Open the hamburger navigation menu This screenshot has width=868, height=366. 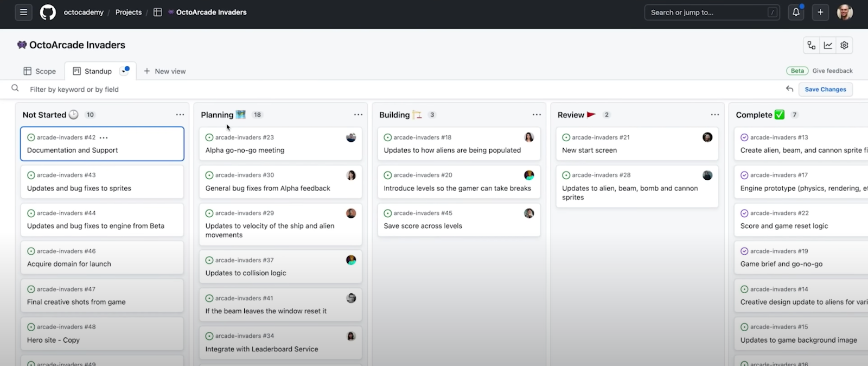pos(23,12)
